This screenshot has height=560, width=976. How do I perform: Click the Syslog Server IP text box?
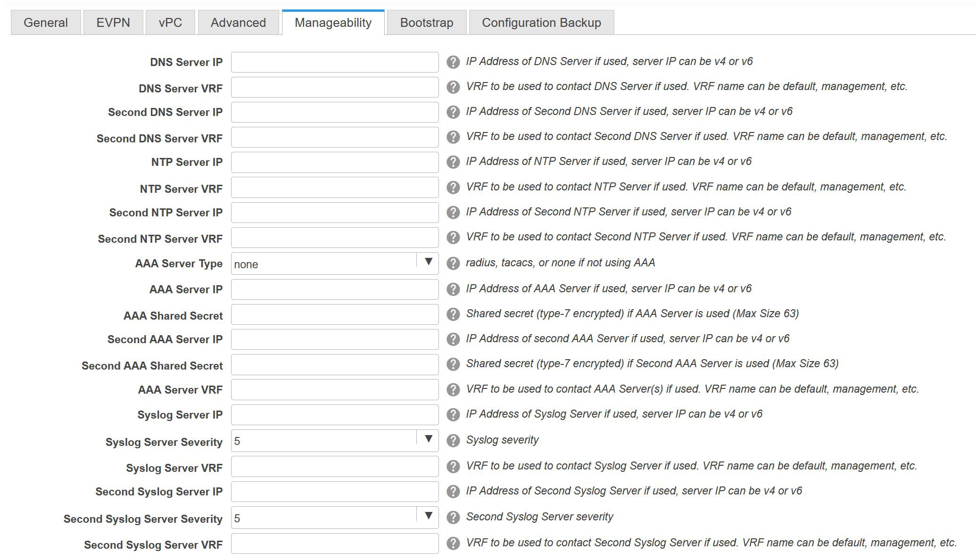point(334,415)
